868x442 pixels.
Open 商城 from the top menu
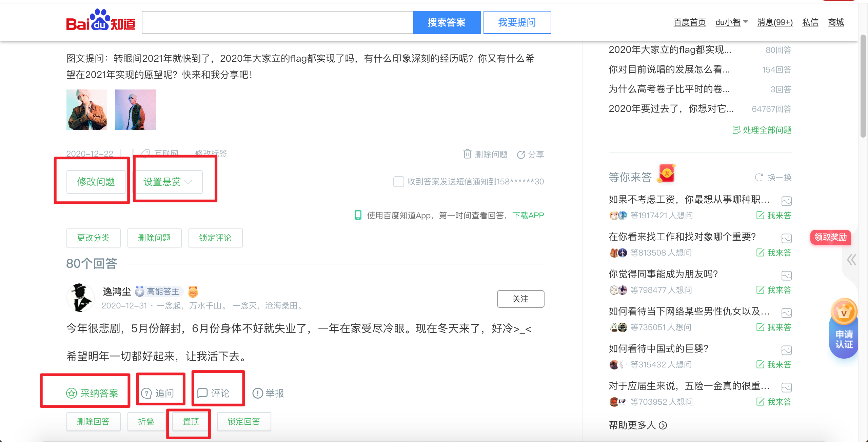pyautogui.click(x=836, y=21)
